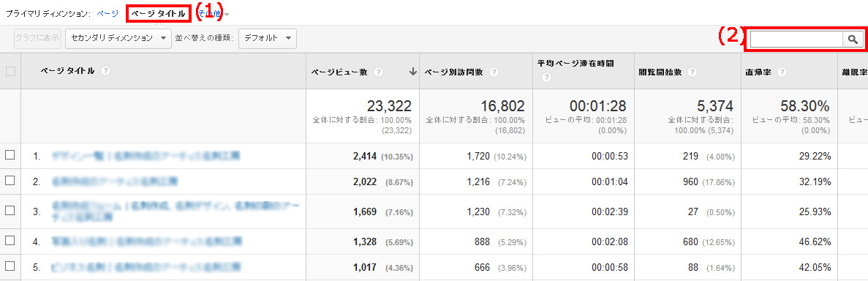Open help icon next to ページ別訪問数 header
The height and width of the screenshot is (281, 868).
point(493,72)
